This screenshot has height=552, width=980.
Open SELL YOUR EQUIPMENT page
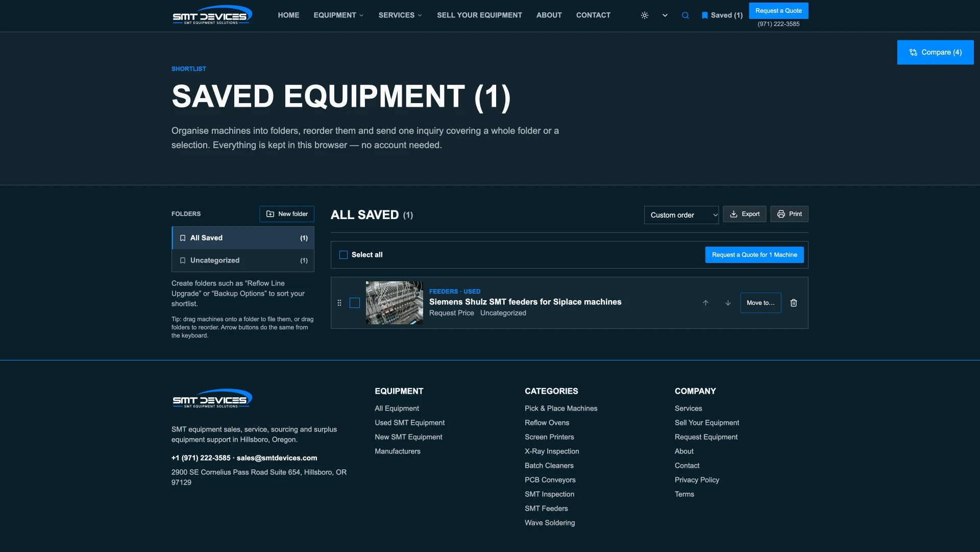[x=479, y=15]
